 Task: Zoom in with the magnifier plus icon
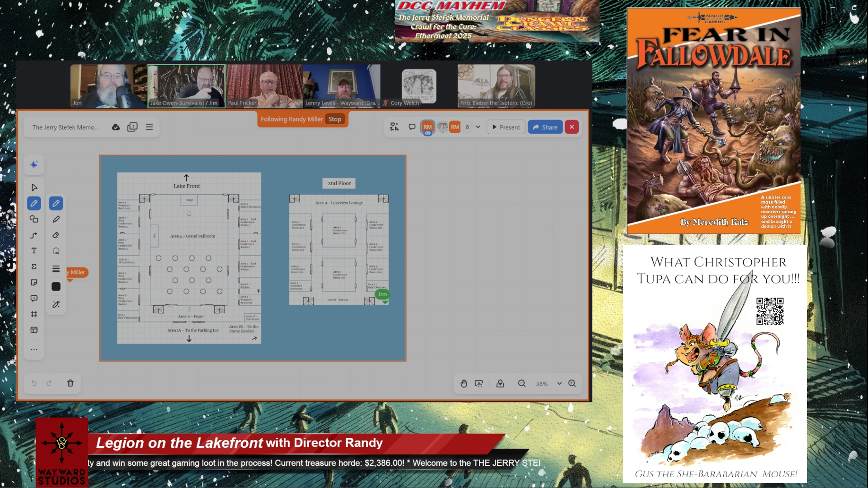click(572, 384)
